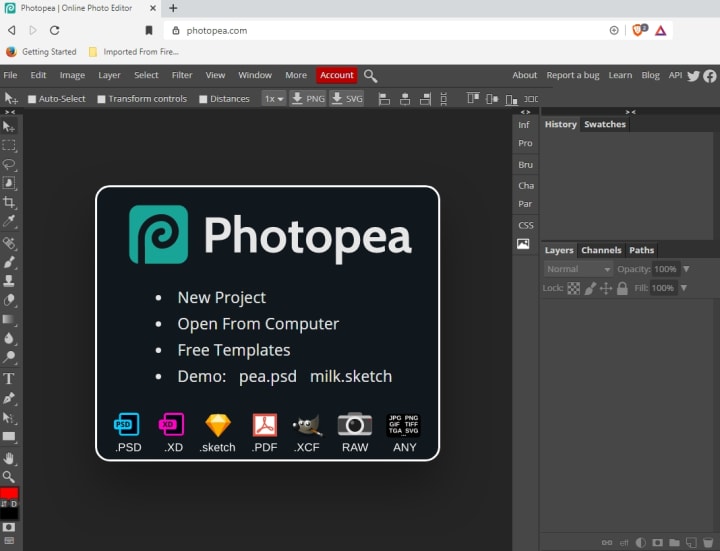Toggle lock image pixels brush icon

pos(591,288)
